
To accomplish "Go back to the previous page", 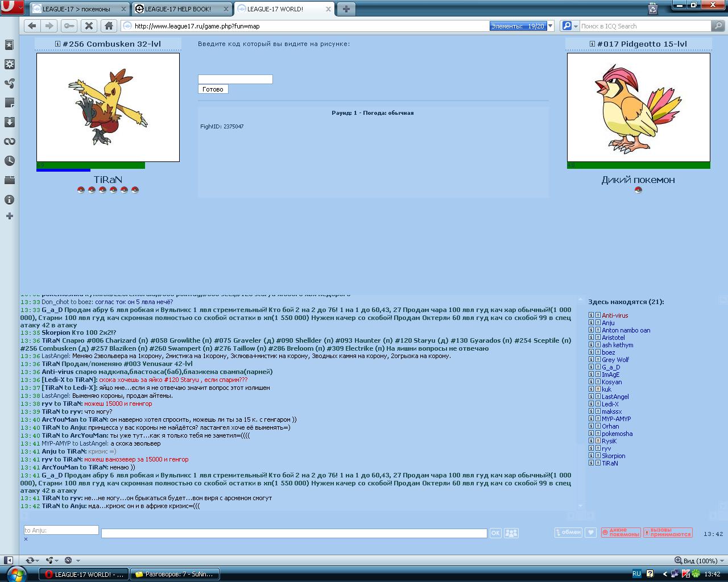I will pos(32,26).
